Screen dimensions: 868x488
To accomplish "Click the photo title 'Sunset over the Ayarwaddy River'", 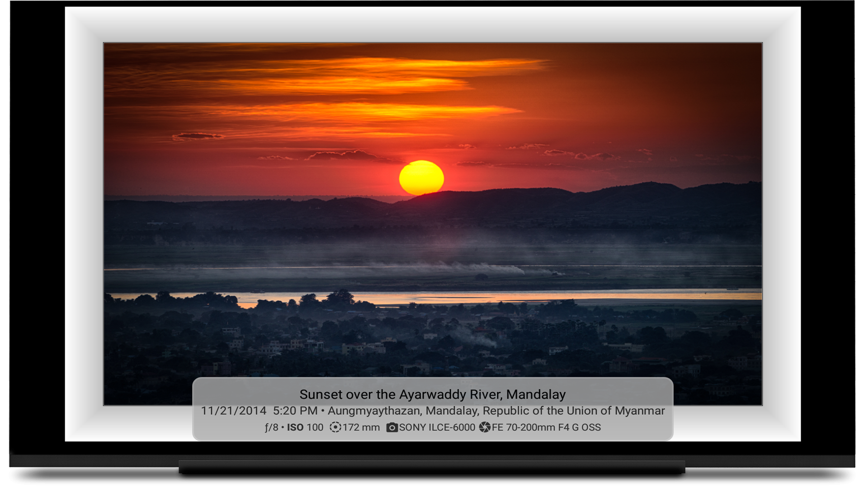I will (432, 394).
